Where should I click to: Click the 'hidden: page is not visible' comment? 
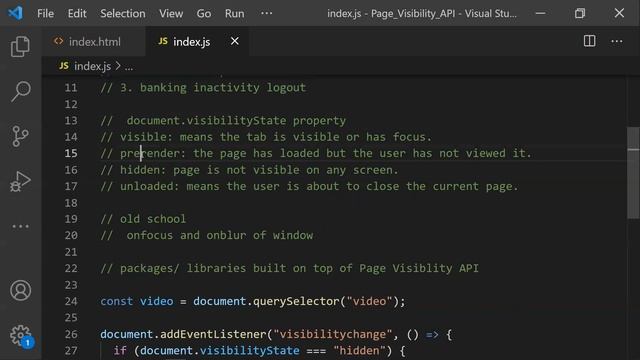pos(249,170)
